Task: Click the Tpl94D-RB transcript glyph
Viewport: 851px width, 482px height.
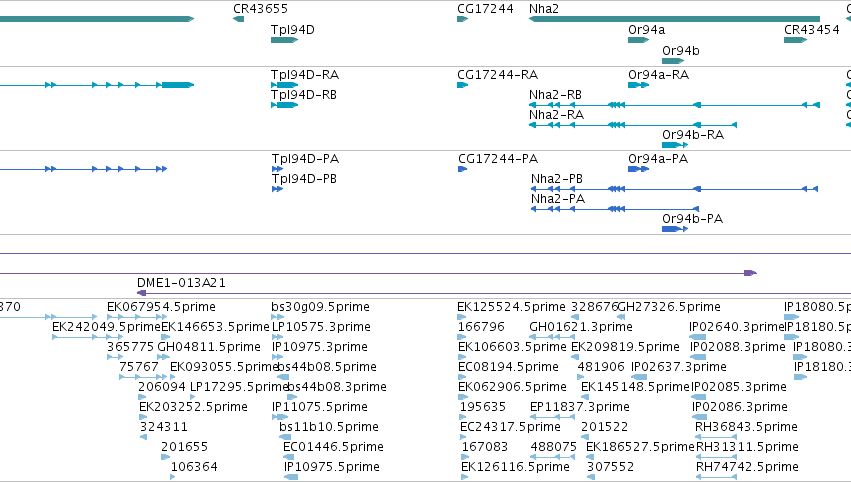Action: pos(284,105)
